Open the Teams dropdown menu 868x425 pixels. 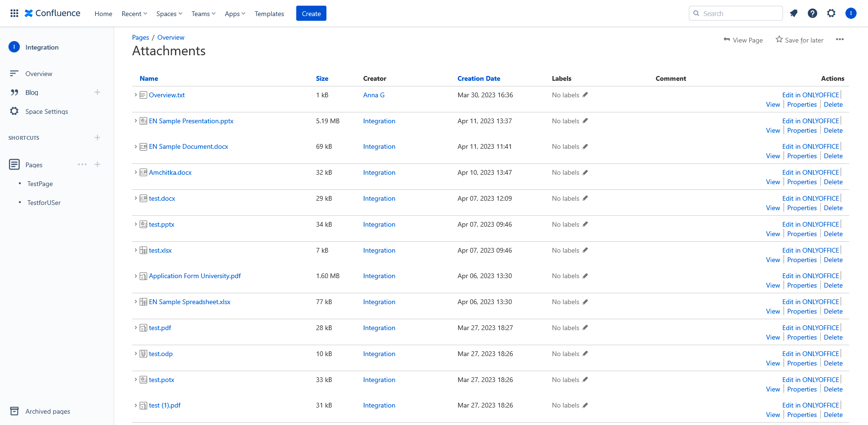point(203,14)
